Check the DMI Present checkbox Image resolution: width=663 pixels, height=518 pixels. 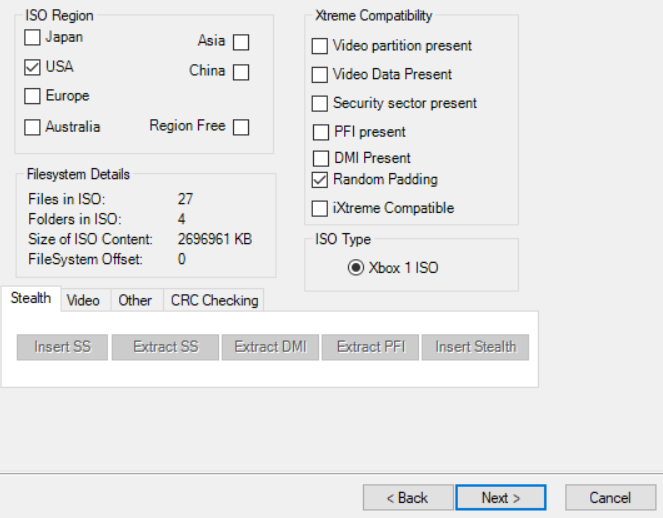(321, 159)
